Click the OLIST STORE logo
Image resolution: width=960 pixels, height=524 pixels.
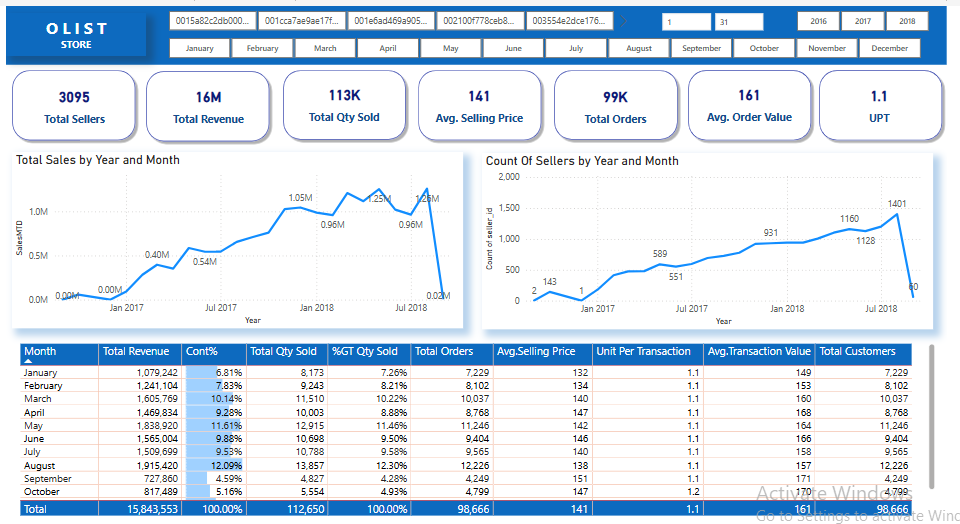(77, 35)
